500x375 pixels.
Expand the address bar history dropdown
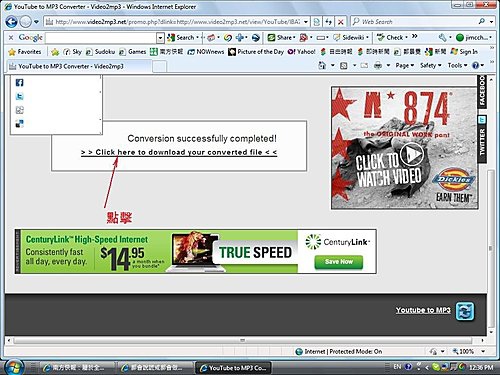306,22
